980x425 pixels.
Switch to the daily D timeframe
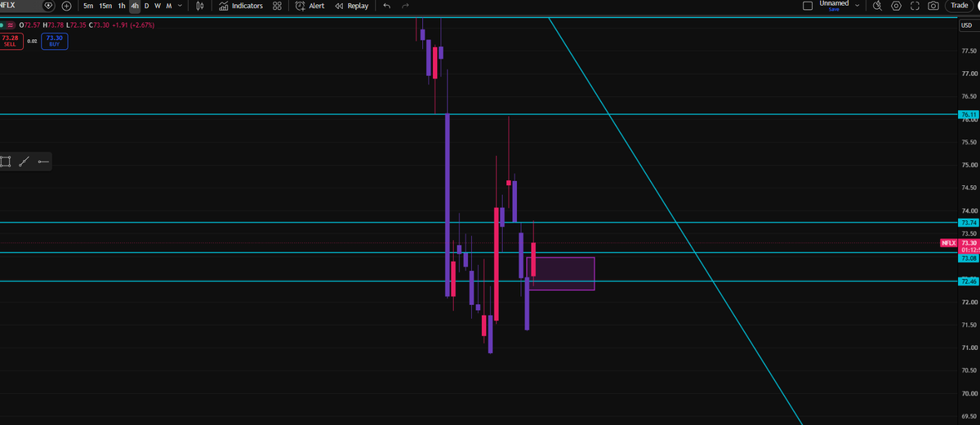(146, 6)
